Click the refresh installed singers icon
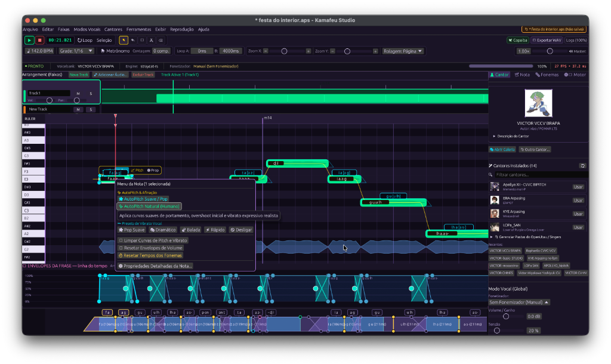 point(582,166)
